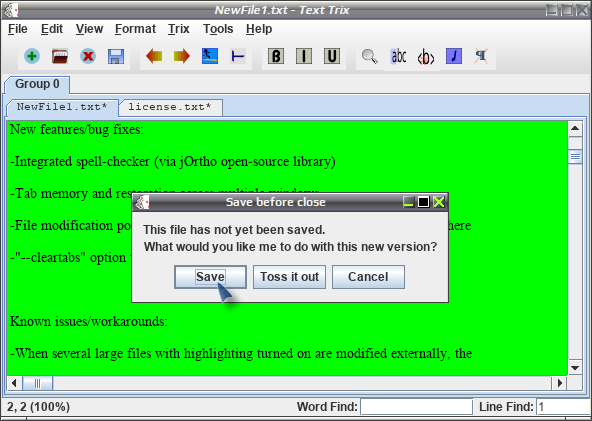
Task: Click Cancel in the dialog
Action: pyautogui.click(x=368, y=277)
